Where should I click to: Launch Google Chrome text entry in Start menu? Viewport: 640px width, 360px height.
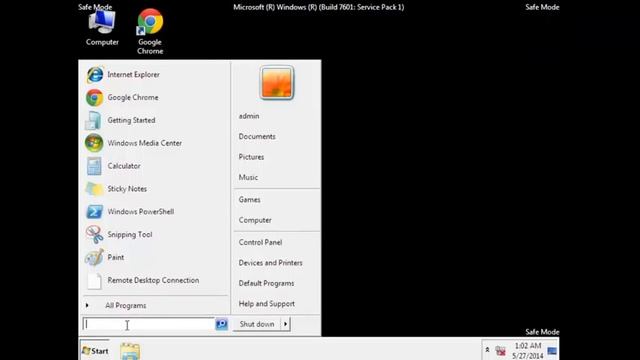tap(133, 98)
